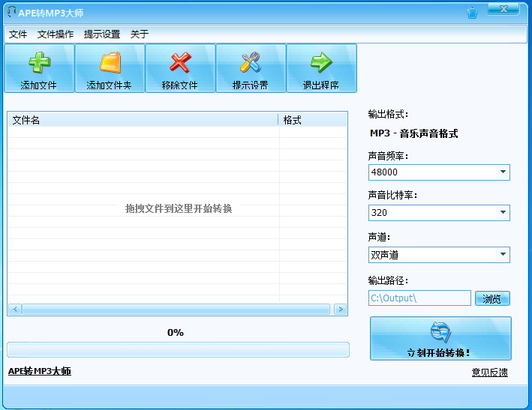This screenshot has width=532, height=410.
Task: Open the 提示设置 menu
Action: click(x=102, y=34)
